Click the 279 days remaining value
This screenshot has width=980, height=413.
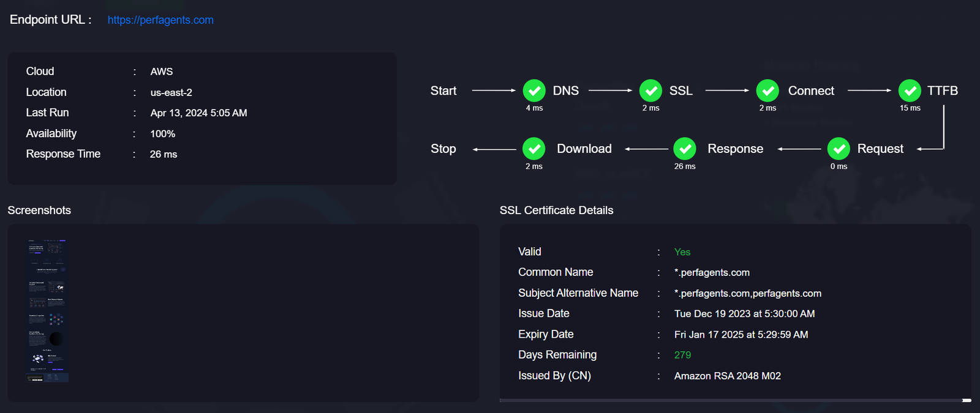682,355
